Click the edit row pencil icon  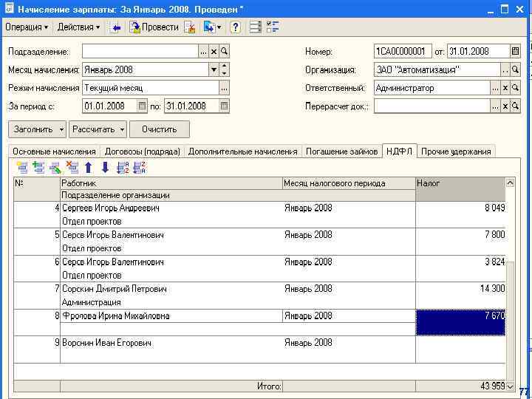coord(55,167)
